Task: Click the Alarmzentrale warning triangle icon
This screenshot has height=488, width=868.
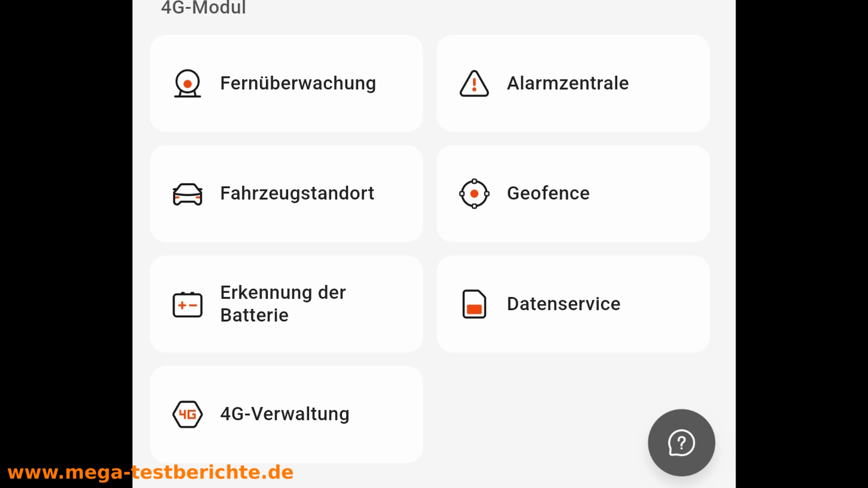Action: 474,84
